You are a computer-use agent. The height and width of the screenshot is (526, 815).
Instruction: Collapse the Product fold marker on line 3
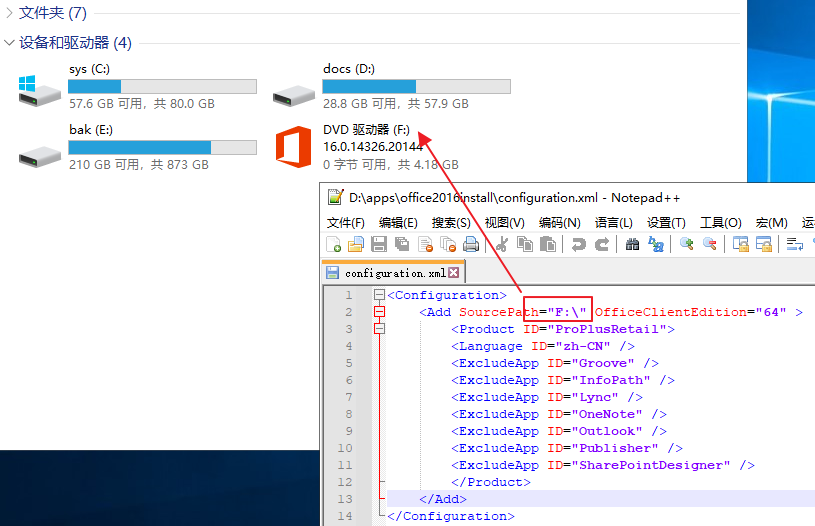coord(379,329)
